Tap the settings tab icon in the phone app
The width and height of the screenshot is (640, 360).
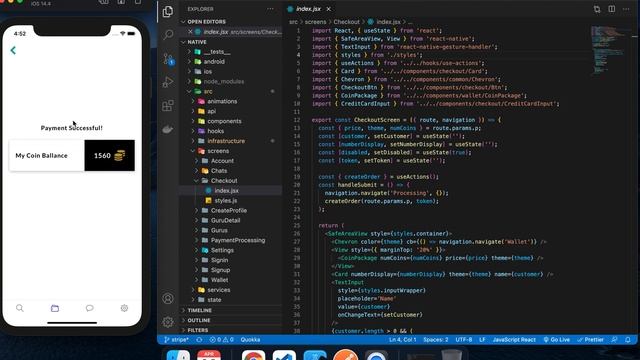tap(124, 308)
